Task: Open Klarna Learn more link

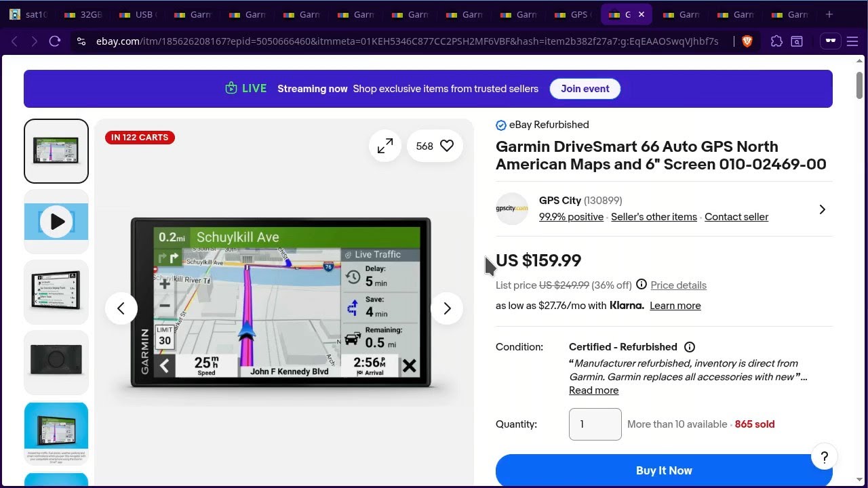Action: [675, 306]
